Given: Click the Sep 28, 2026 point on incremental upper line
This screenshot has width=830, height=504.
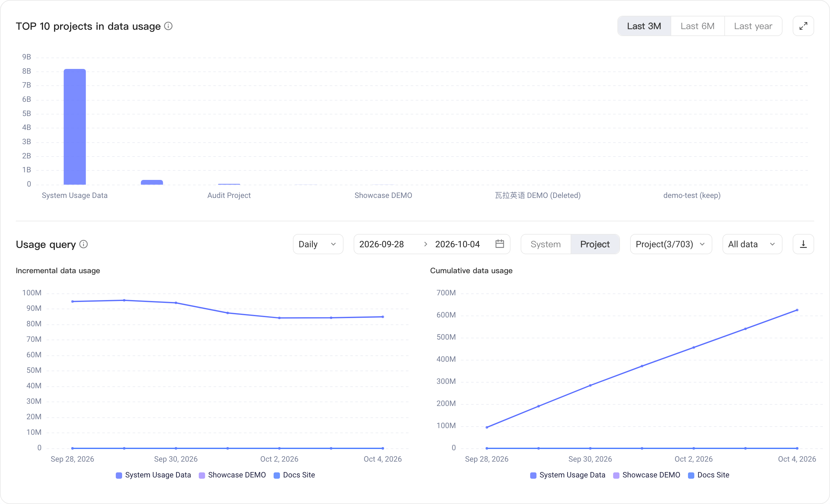Looking at the screenshot, I should click(x=72, y=301).
